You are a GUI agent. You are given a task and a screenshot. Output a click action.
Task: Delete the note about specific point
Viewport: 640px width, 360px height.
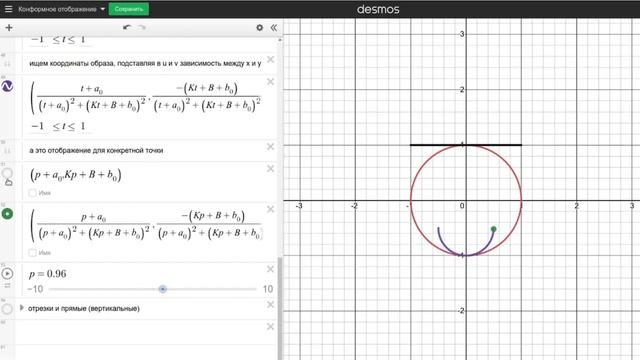point(270,147)
